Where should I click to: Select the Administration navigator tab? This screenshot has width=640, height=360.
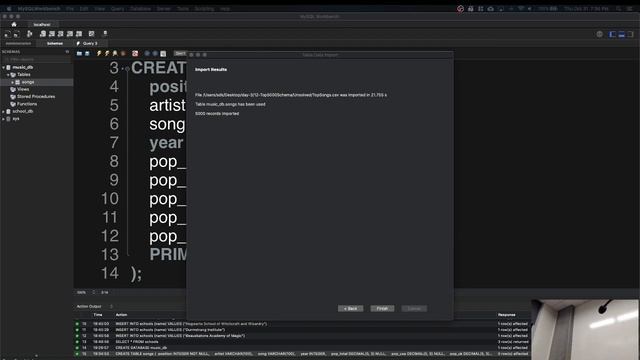tap(18, 43)
